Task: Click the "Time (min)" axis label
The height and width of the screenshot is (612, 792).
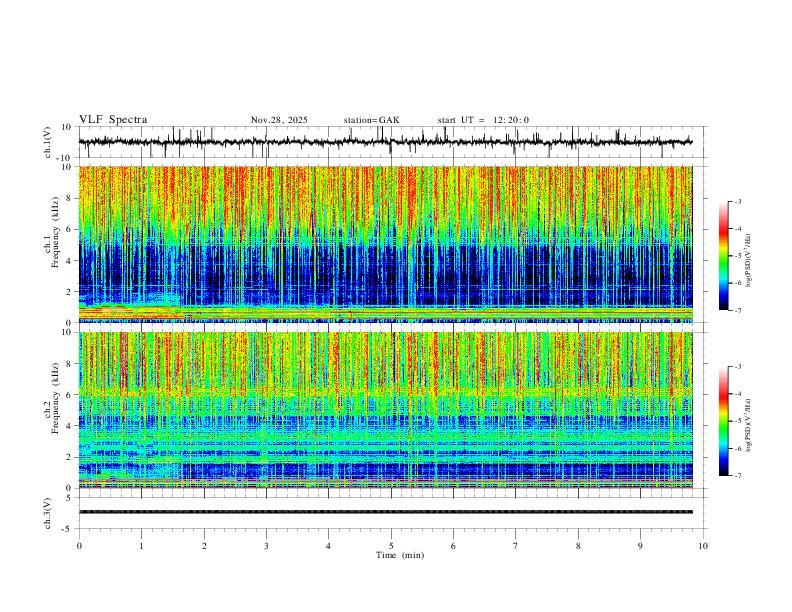Action: pyautogui.click(x=400, y=555)
